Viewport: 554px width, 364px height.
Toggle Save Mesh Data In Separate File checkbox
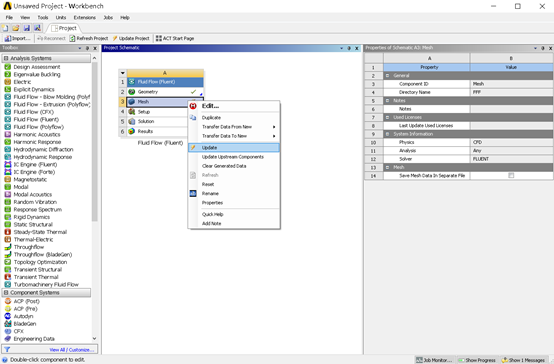point(511,175)
